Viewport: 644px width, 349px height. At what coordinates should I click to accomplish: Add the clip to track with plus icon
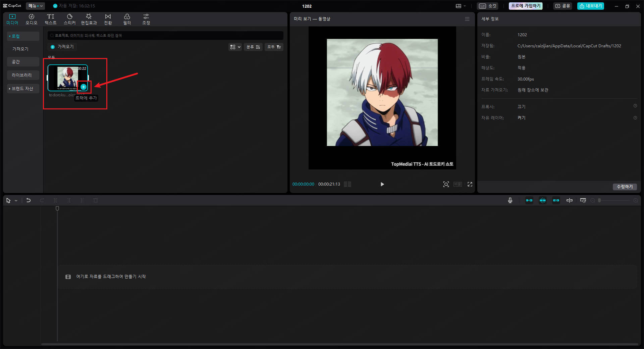coord(84,87)
